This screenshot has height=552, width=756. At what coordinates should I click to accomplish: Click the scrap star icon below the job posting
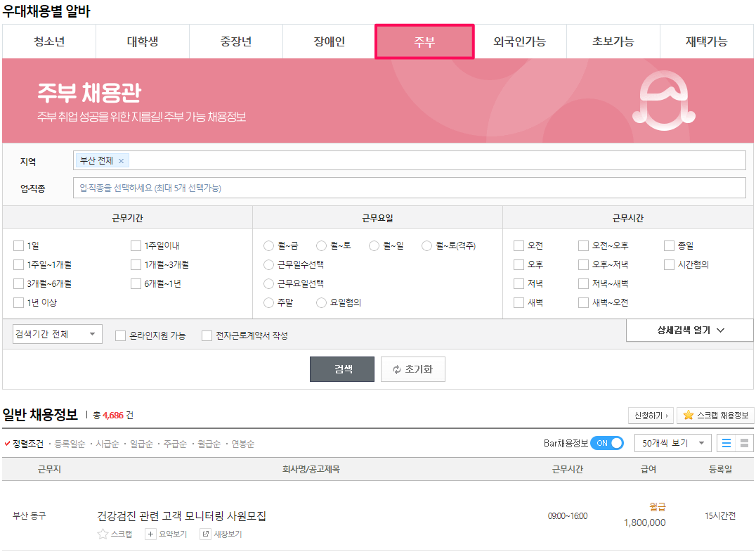(103, 534)
